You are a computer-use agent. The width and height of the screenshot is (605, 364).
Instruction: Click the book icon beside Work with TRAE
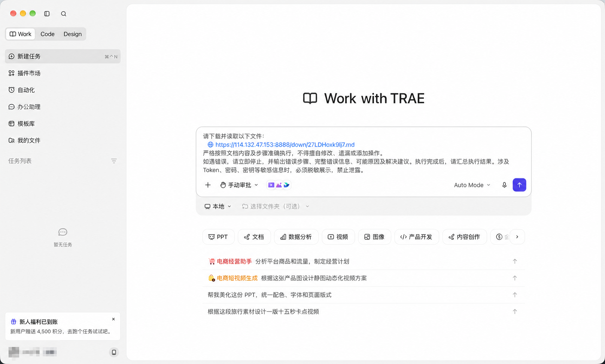(310, 98)
